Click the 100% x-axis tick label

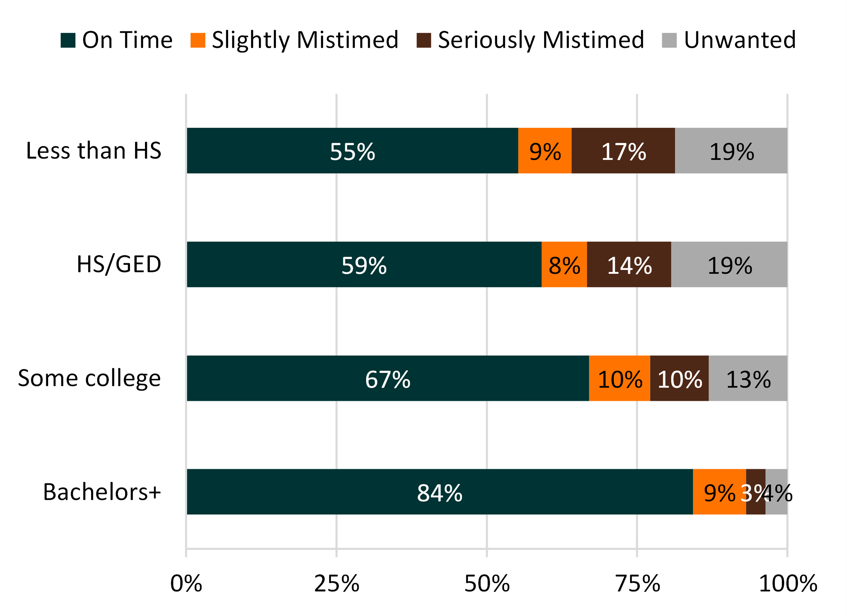(788, 584)
